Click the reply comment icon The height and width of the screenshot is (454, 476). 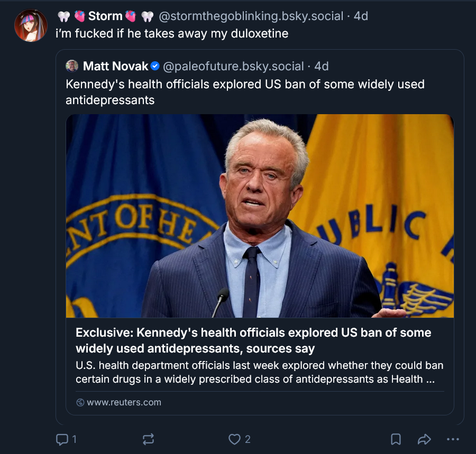(62, 439)
